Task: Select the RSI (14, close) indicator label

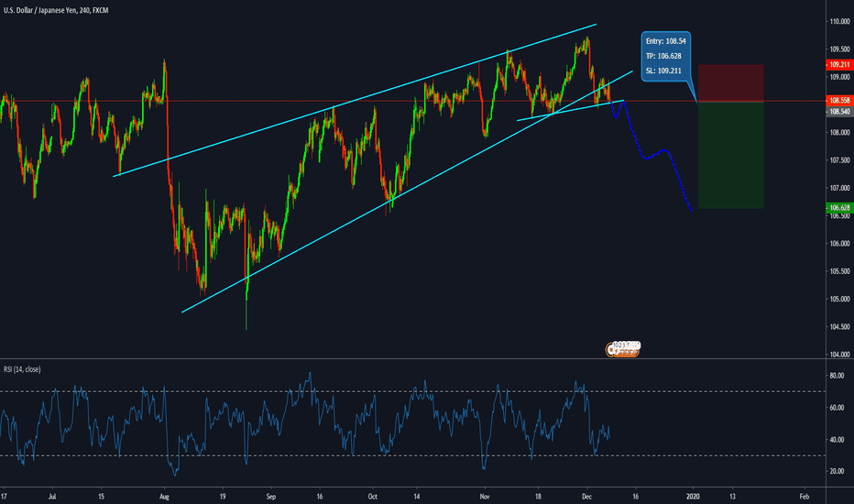Action: [x=27, y=368]
